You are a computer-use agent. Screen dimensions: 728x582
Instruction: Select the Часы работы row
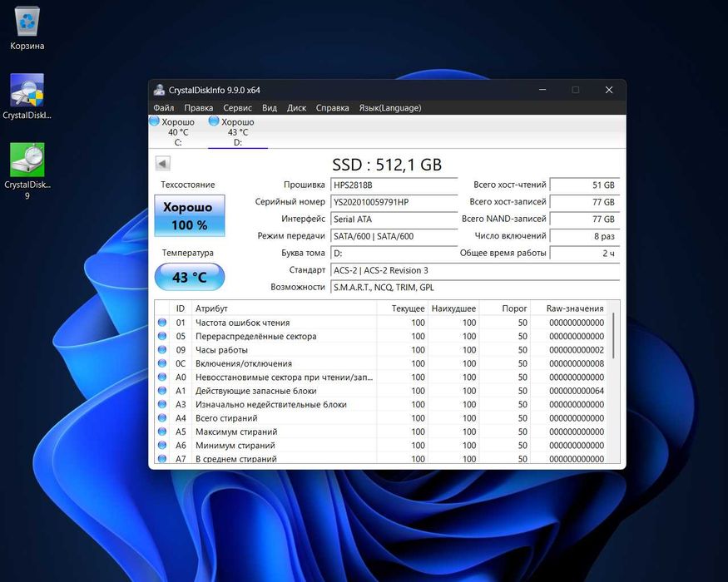click(x=381, y=350)
